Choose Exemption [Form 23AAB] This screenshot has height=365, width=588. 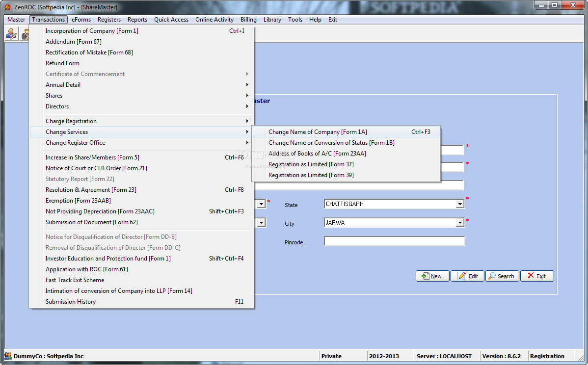click(142, 201)
